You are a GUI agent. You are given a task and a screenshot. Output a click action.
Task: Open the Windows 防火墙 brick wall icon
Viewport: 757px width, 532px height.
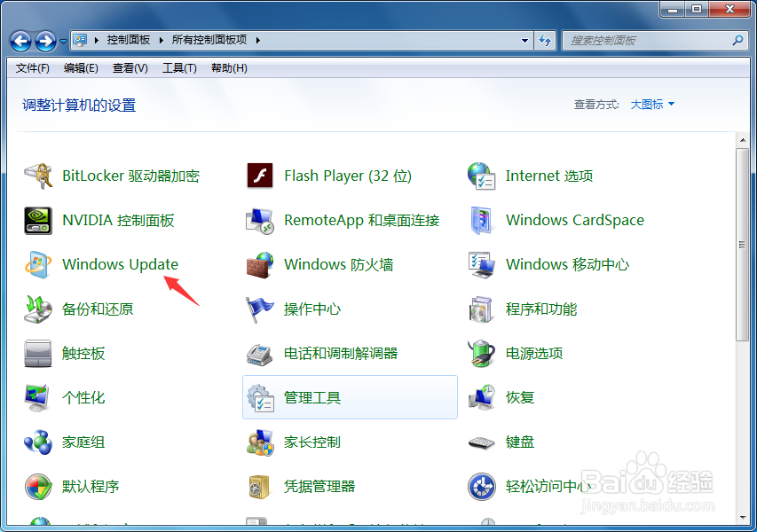point(260,265)
